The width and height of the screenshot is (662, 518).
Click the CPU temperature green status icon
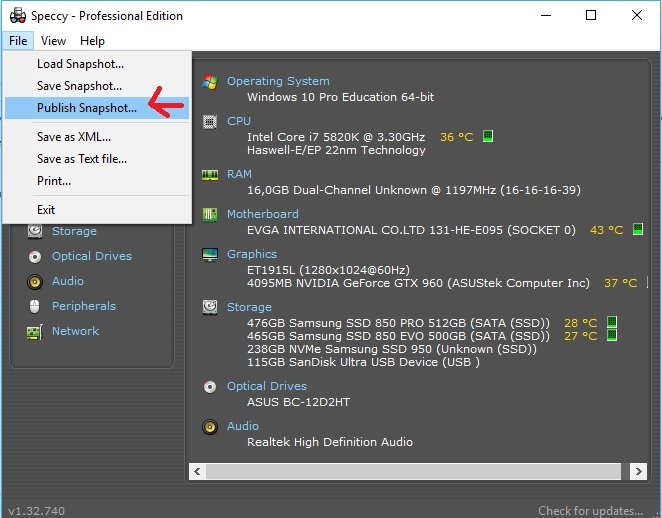tap(488, 136)
